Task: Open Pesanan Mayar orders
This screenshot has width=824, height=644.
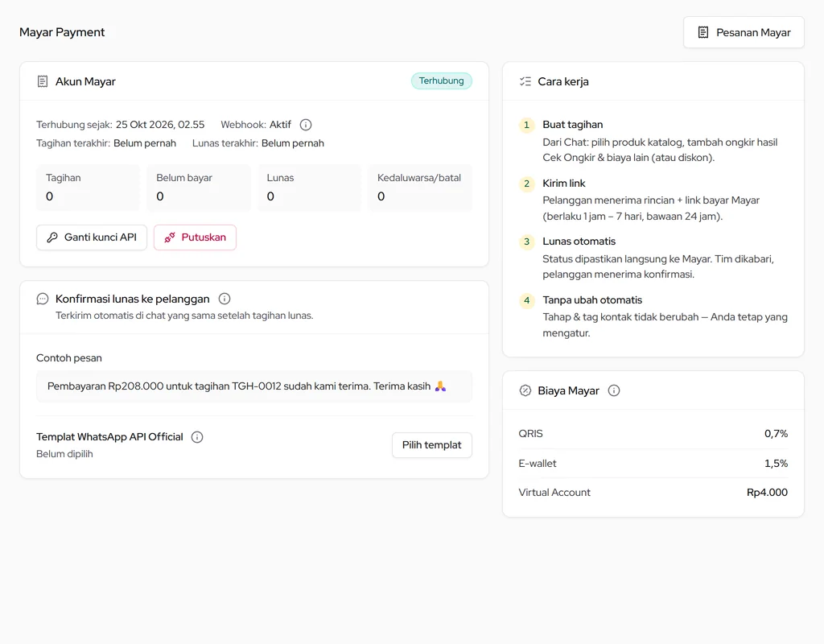Action: coord(744,32)
